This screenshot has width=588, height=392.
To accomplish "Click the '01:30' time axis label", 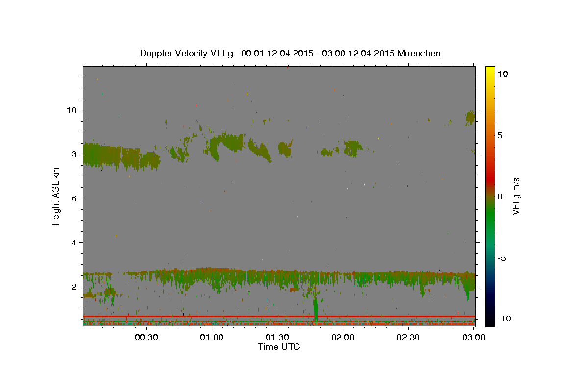I will point(277,337).
